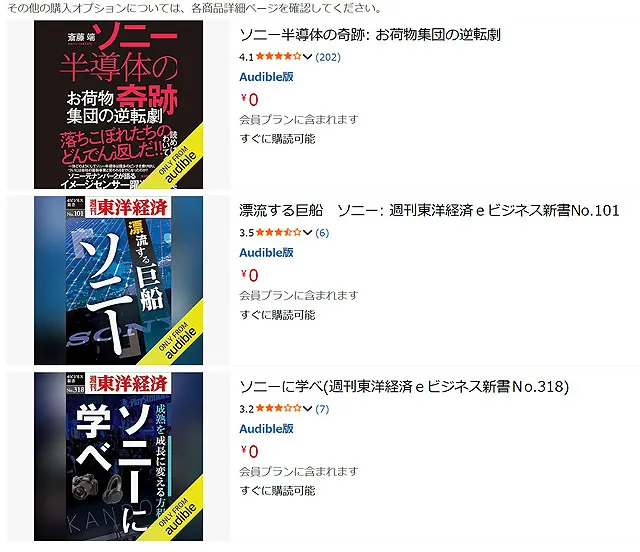The width and height of the screenshot is (640, 552).
Task: Open the (7) reviews count link
Action: (x=322, y=409)
